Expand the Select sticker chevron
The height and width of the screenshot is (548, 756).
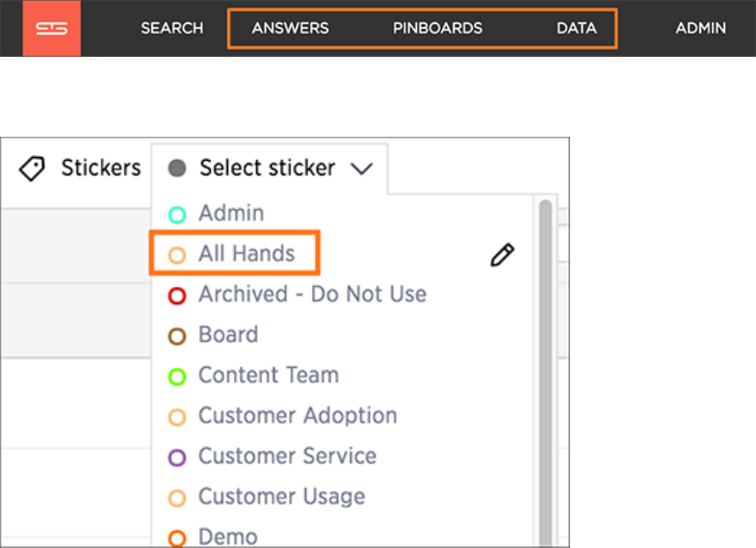pos(361,170)
